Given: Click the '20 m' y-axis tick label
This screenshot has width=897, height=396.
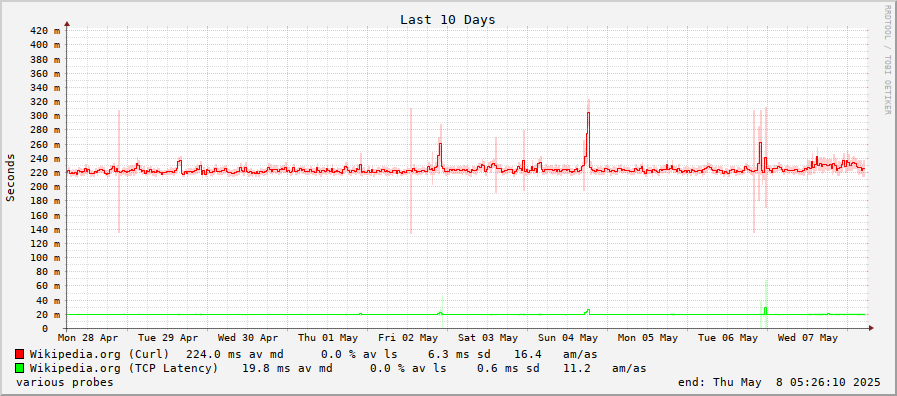Looking at the screenshot, I should [48, 314].
